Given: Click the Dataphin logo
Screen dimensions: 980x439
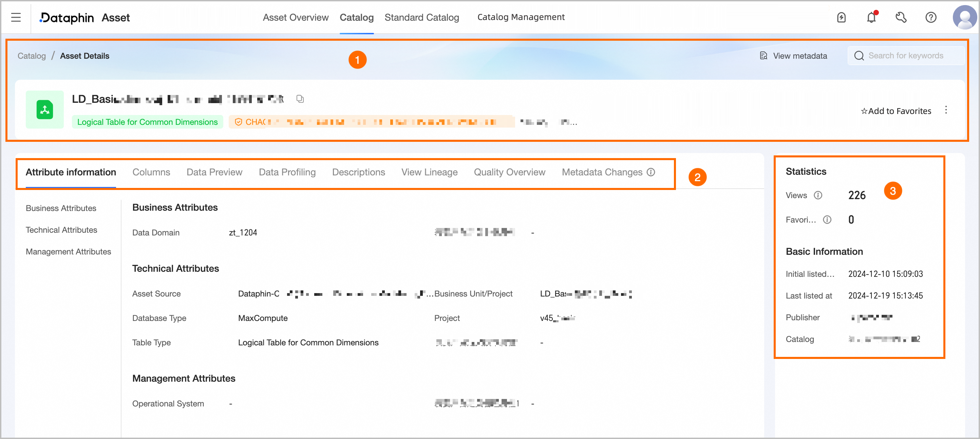Looking at the screenshot, I should [x=67, y=18].
